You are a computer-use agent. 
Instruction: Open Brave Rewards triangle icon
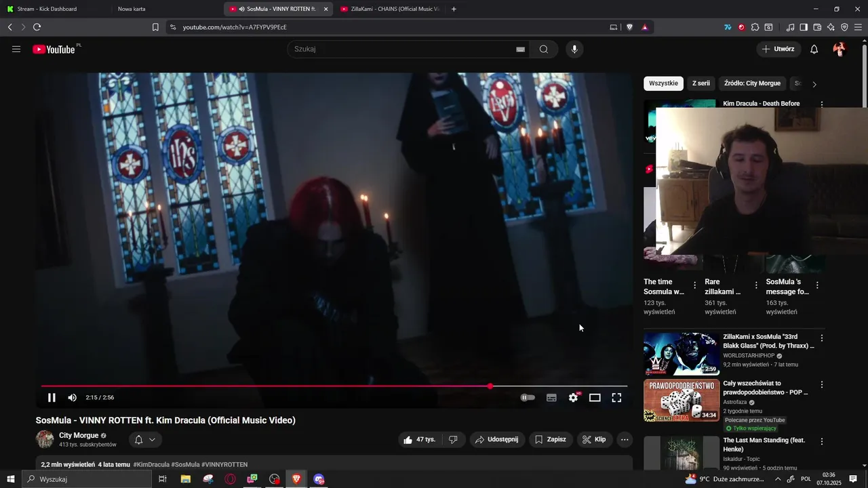644,27
